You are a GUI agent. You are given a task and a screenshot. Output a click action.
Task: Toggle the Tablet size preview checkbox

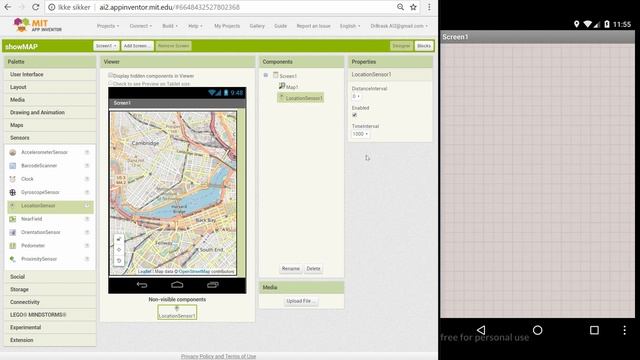pyautogui.click(x=110, y=83)
